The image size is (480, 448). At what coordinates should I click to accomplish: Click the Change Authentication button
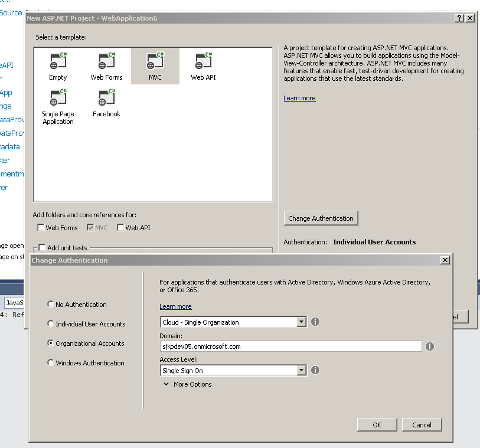pyautogui.click(x=321, y=218)
